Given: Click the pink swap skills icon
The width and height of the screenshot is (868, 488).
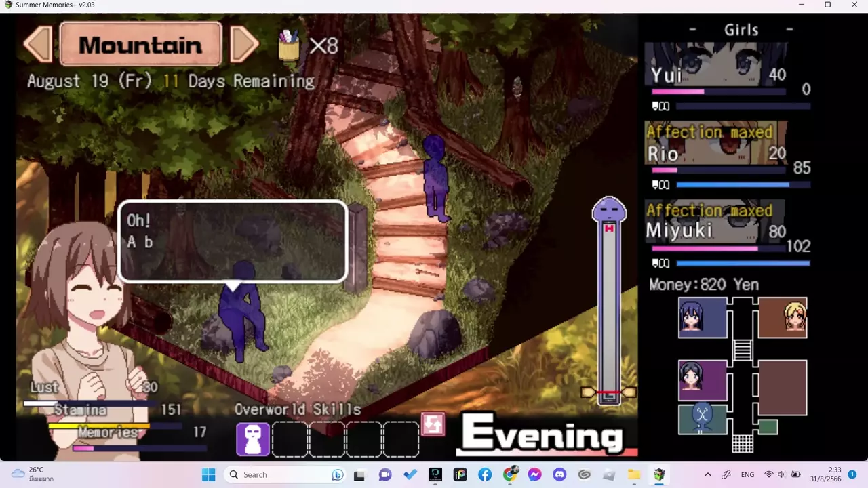Looking at the screenshot, I should 433,424.
